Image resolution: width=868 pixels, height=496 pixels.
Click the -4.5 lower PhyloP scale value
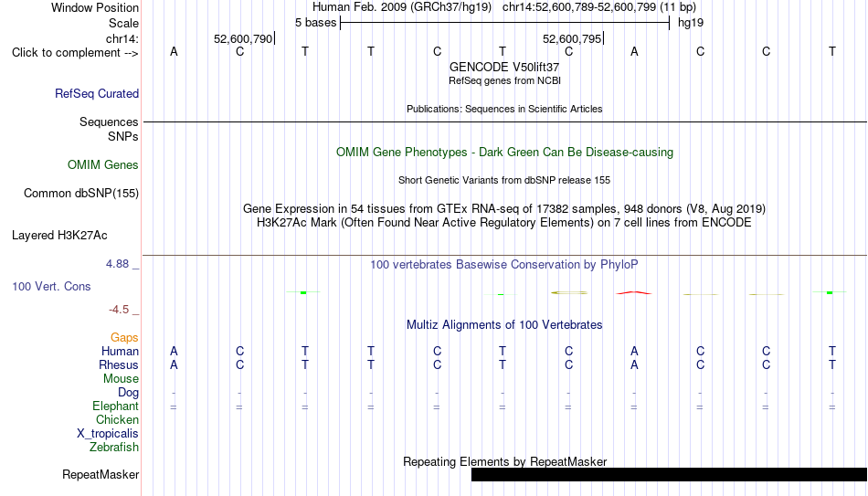119,310
